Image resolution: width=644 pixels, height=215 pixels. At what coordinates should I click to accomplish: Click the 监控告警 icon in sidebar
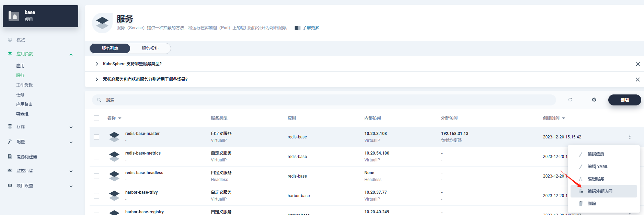pos(10,170)
